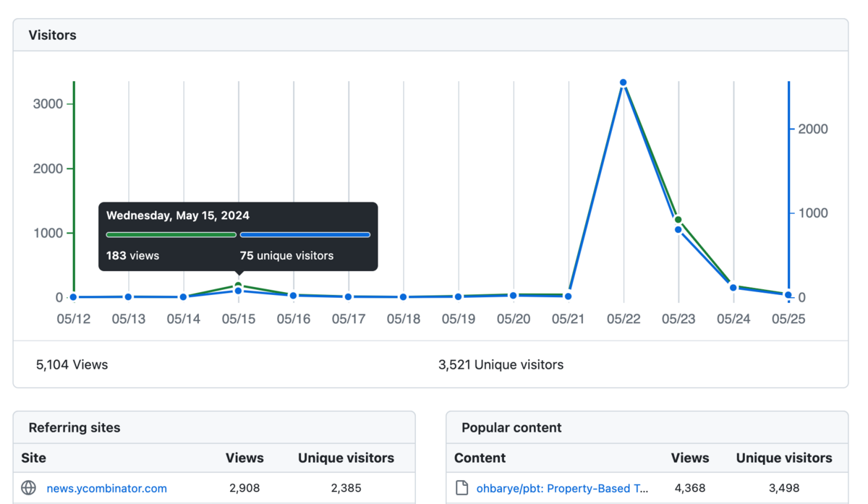
Task: Select the blue unique visitors point on 05/15
Action: tap(239, 291)
